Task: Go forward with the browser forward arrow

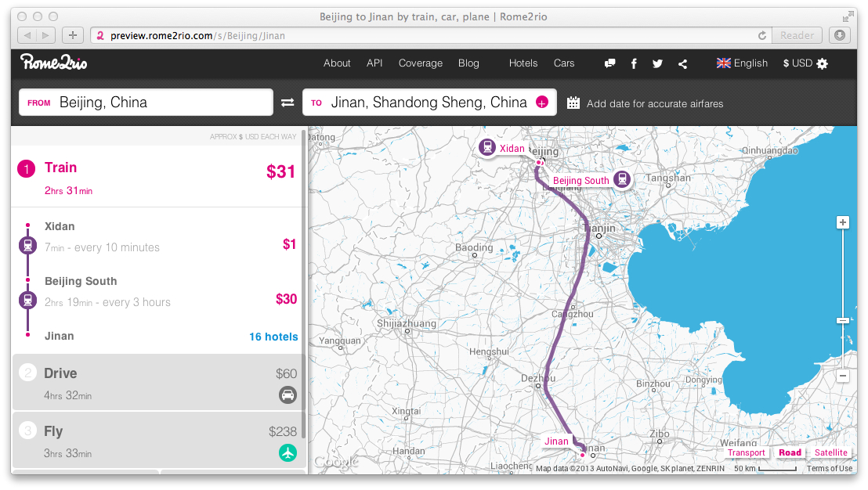Action: pyautogui.click(x=46, y=35)
